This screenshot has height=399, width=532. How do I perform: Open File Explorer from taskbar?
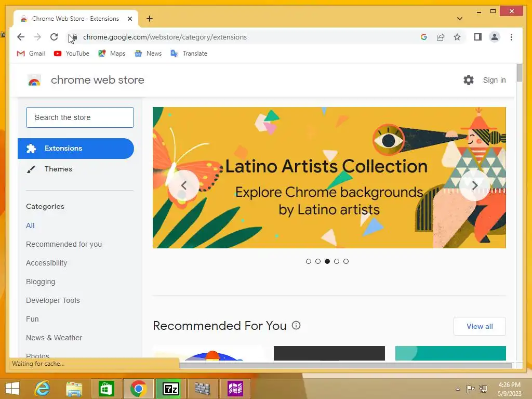click(74, 389)
